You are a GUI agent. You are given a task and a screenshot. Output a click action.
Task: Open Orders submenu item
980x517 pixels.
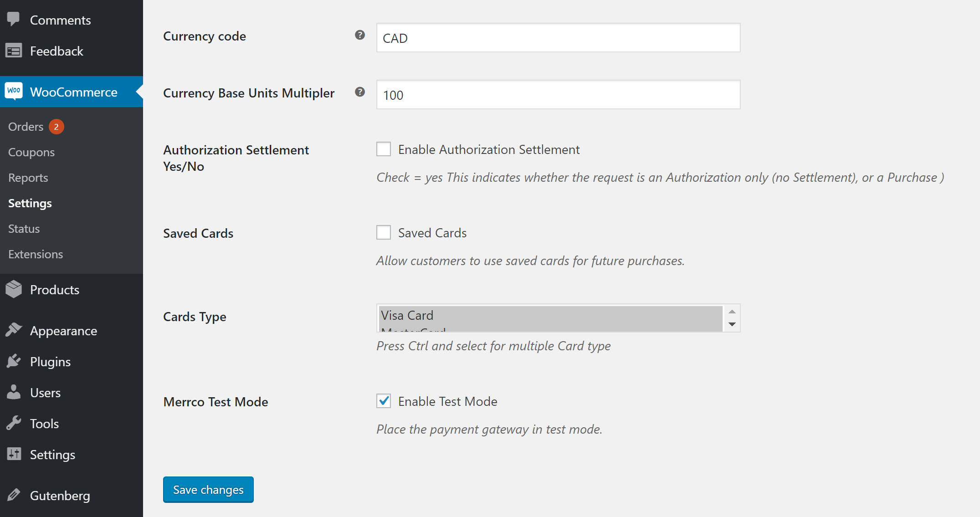[x=26, y=127]
